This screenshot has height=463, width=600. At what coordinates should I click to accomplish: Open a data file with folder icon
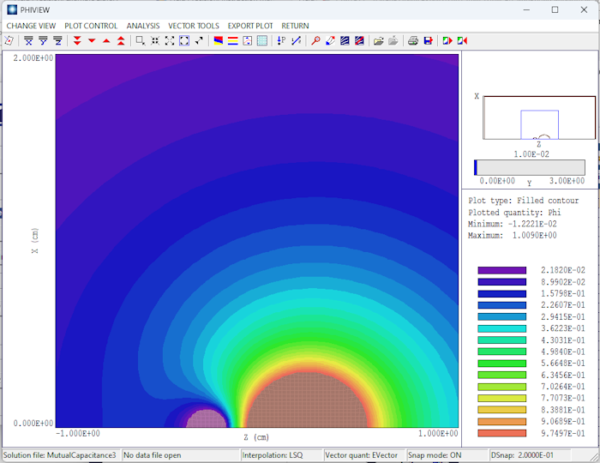pyautogui.click(x=378, y=41)
